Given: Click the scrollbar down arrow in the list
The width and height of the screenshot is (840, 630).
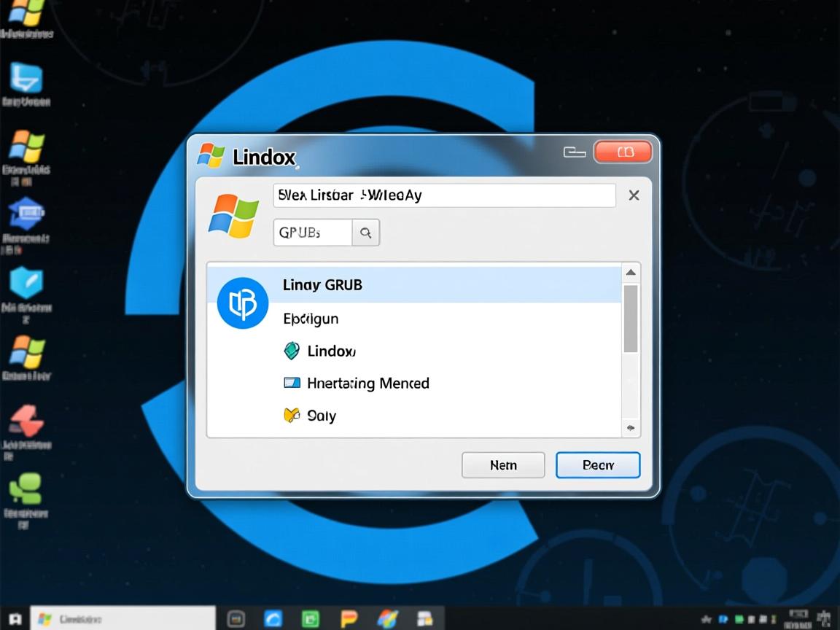Looking at the screenshot, I should pyautogui.click(x=630, y=429).
